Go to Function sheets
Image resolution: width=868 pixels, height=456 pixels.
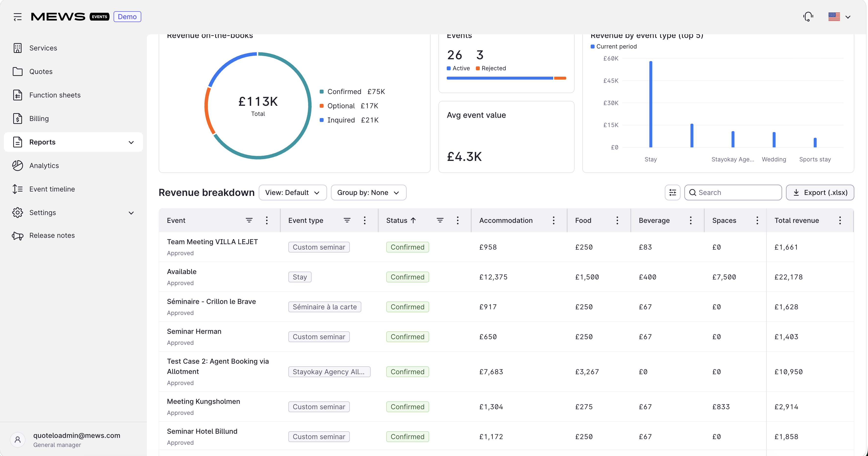[x=73, y=95]
